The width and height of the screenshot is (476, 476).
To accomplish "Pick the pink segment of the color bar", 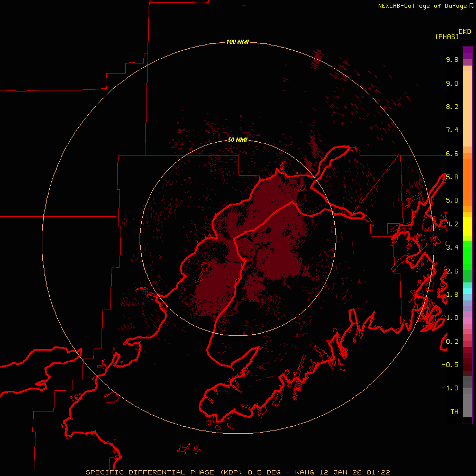I will (467, 321).
